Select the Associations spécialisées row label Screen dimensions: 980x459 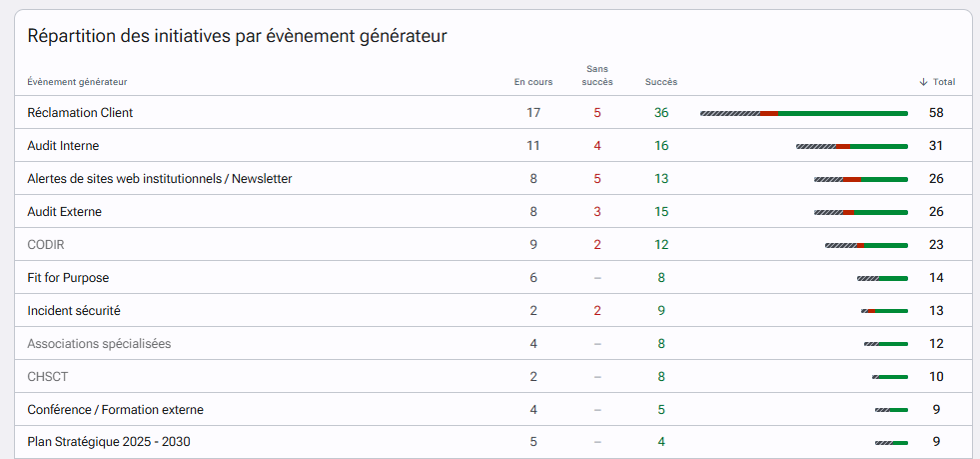click(99, 344)
